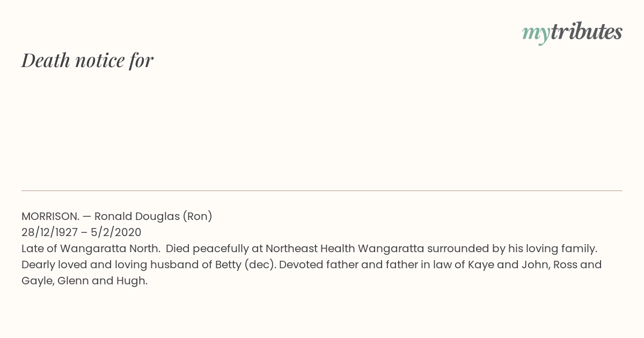The width and height of the screenshot is (644, 338).
Task: Click the nickname (Ron)
Action: (197, 216)
